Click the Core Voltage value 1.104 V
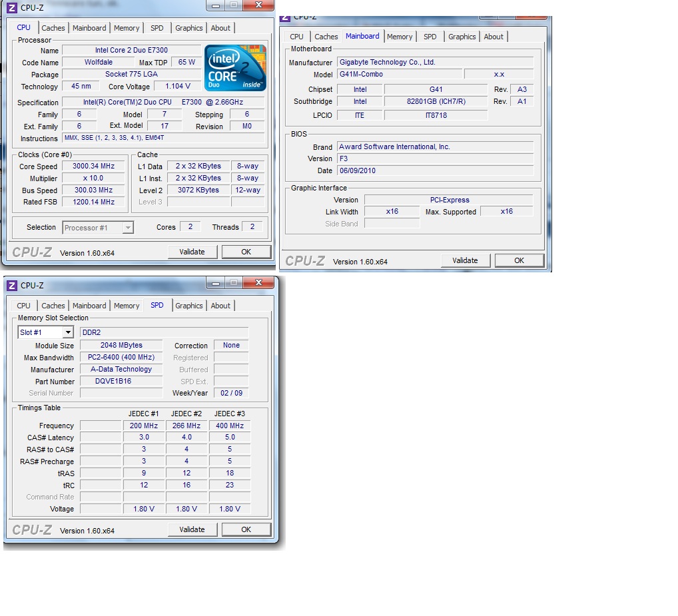 [x=178, y=87]
